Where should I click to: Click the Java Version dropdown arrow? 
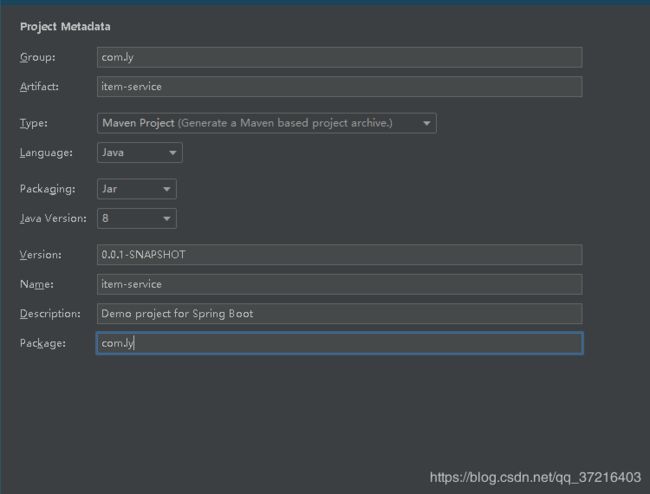coord(167,218)
